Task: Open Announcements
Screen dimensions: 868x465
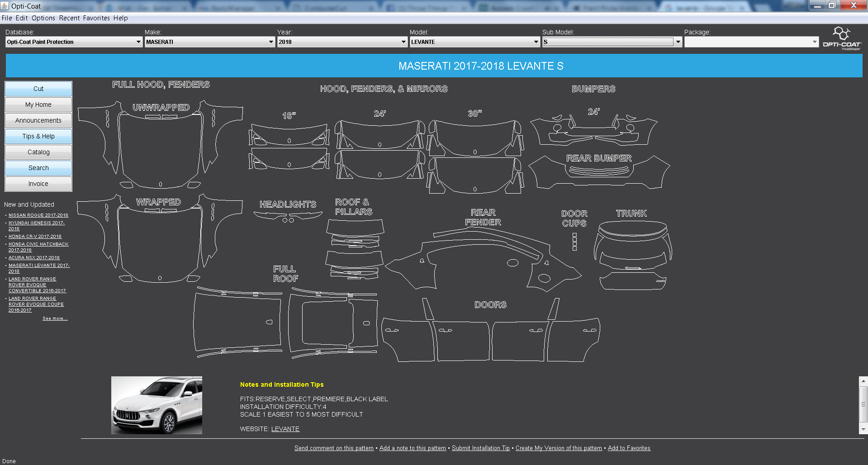Action: pos(38,120)
